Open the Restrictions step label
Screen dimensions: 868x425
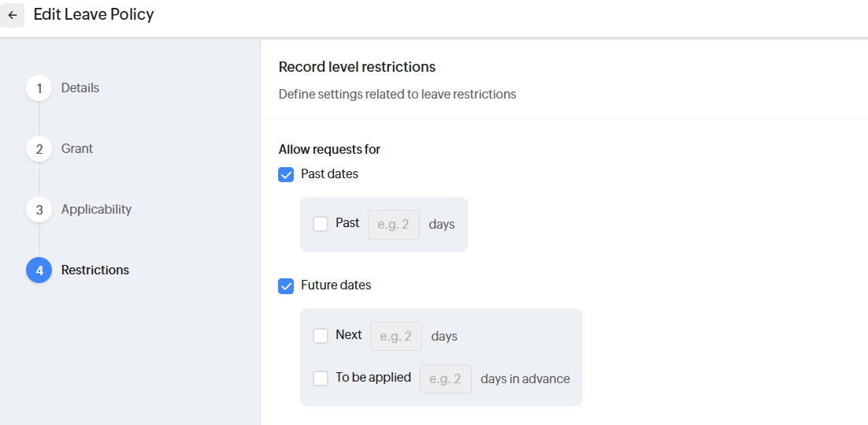pos(95,270)
